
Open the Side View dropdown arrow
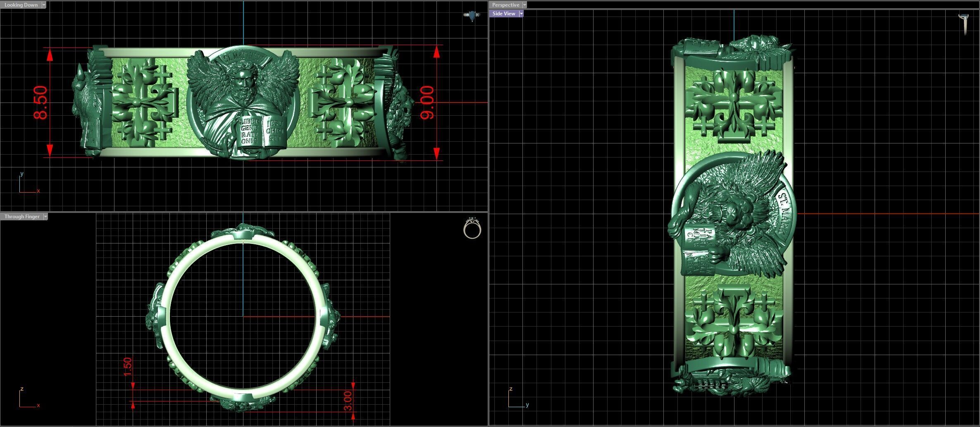click(521, 14)
